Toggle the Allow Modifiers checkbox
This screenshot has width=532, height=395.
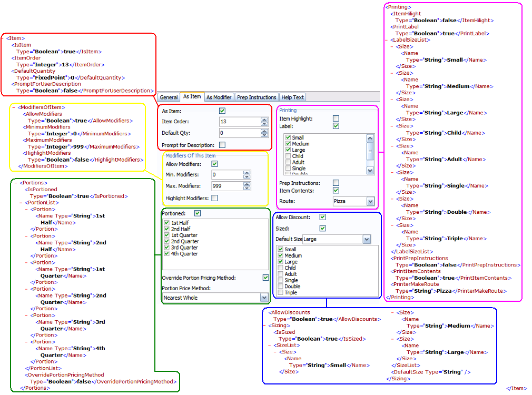click(x=214, y=164)
